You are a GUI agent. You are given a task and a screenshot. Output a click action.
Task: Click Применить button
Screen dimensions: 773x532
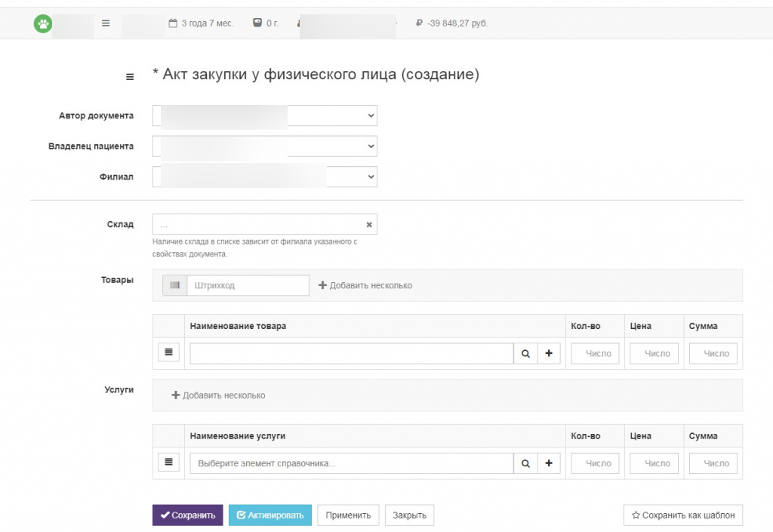click(x=348, y=515)
